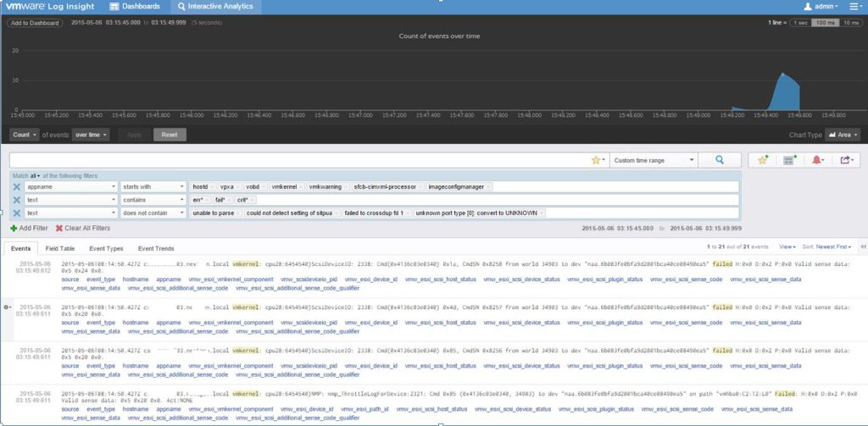Set line granularity to 100 ms
The height and width of the screenshot is (426, 868).
[825, 23]
